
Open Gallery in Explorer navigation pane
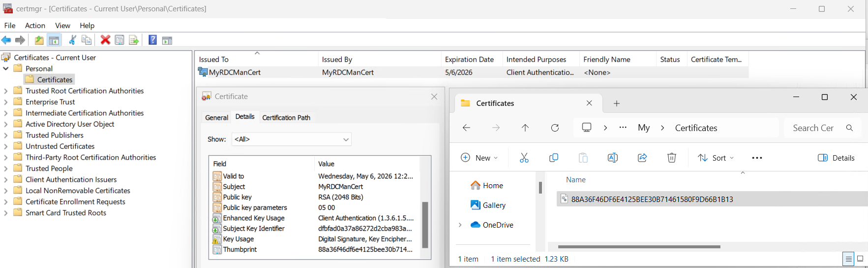click(488, 205)
